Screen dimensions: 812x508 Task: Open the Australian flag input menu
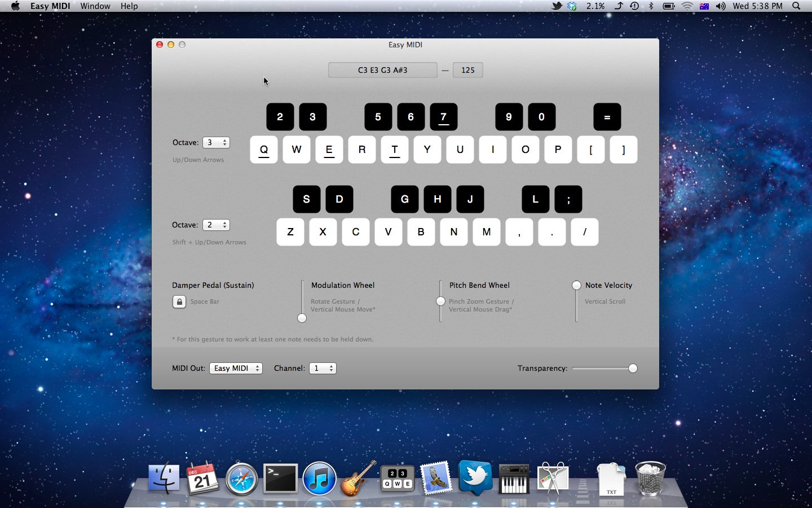(704, 6)
